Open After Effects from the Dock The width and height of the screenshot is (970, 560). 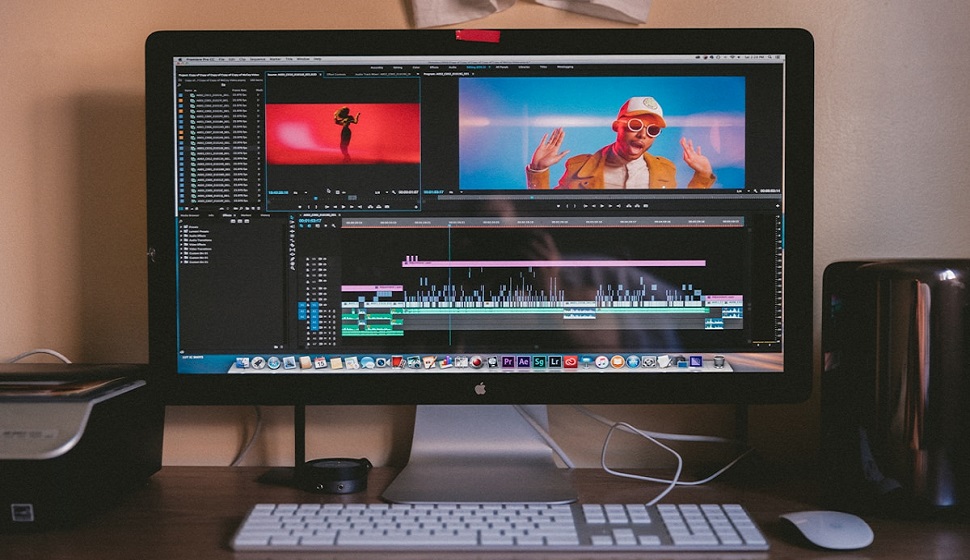(523, 362)
